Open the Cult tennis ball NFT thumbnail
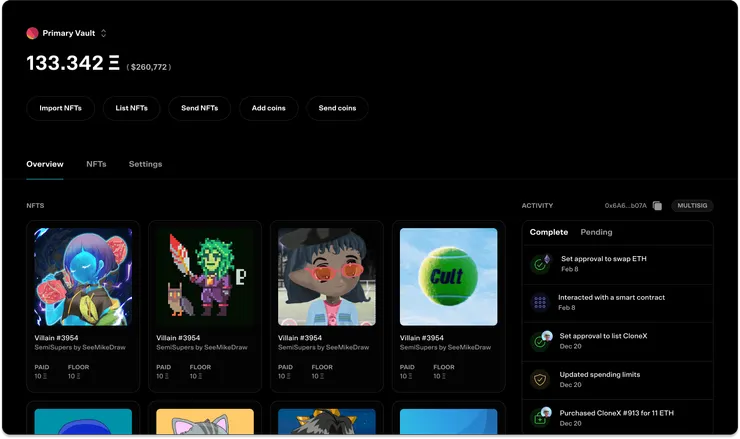 click(x=448, y=277)
